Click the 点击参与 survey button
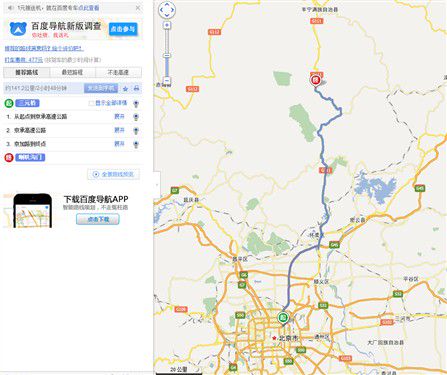The width and height of the screenshot is (447, 375). 123,29
